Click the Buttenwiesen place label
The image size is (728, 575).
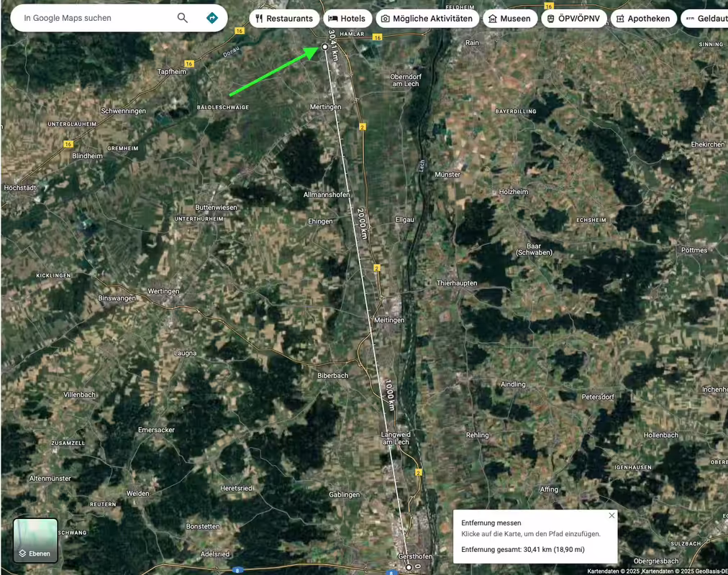point(217,207)
